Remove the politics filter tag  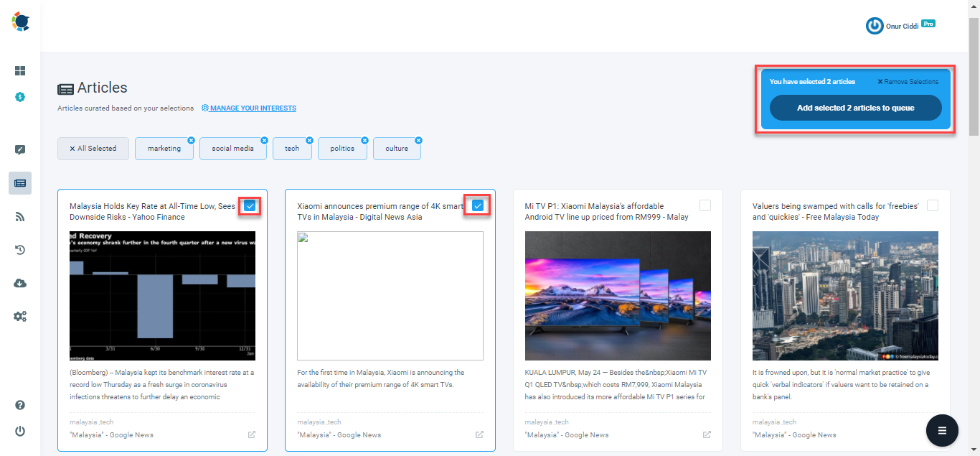click(x=364, y=140)
